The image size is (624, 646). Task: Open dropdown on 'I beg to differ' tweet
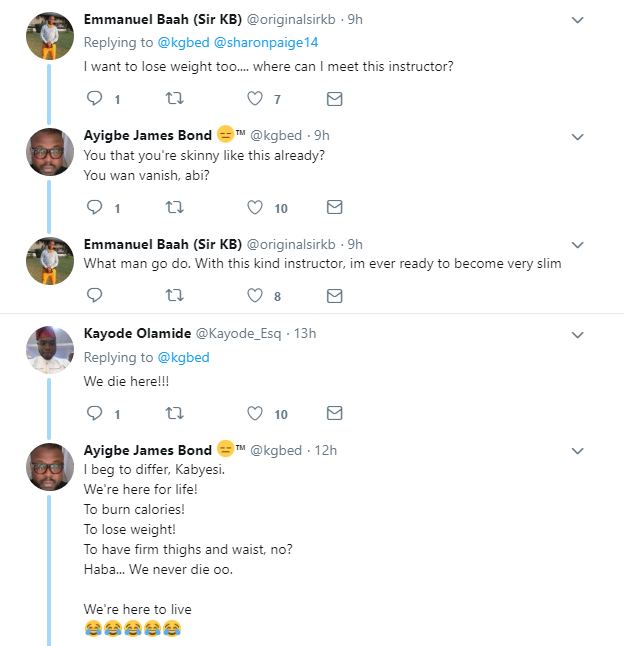click(x=577, y=450)
